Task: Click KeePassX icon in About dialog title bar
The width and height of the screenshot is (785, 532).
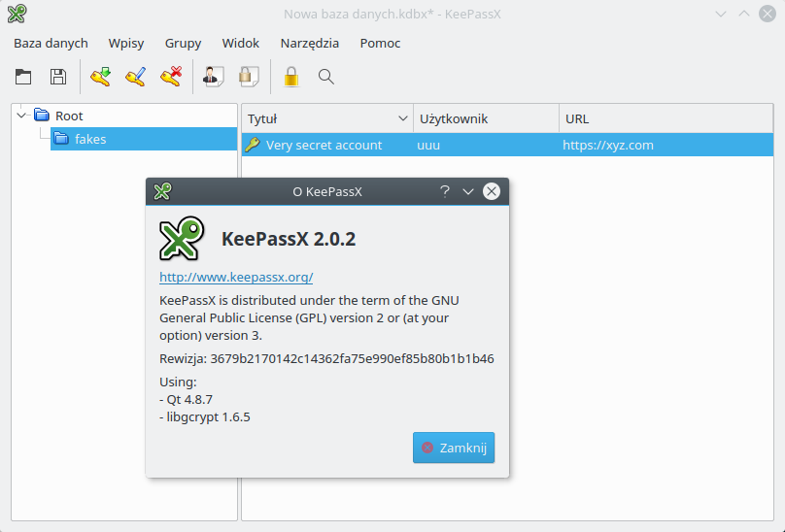Action: pos(162,191)
